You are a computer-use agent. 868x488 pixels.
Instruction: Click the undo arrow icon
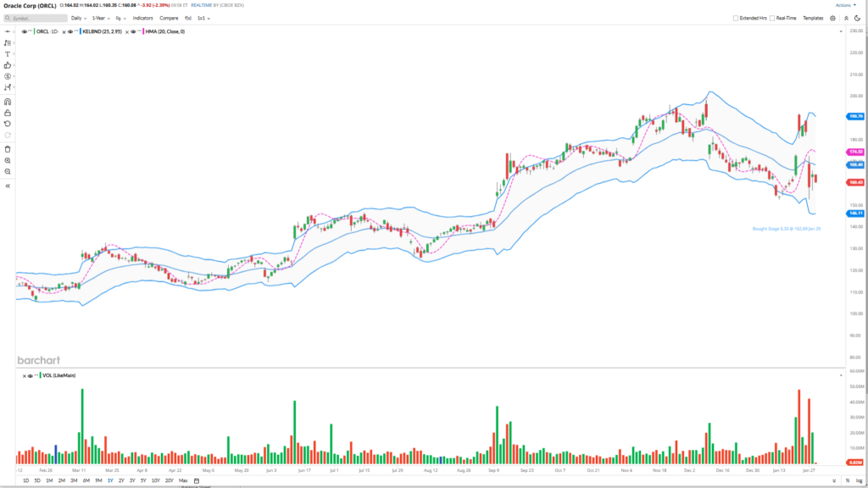click(x=7, y=124)
